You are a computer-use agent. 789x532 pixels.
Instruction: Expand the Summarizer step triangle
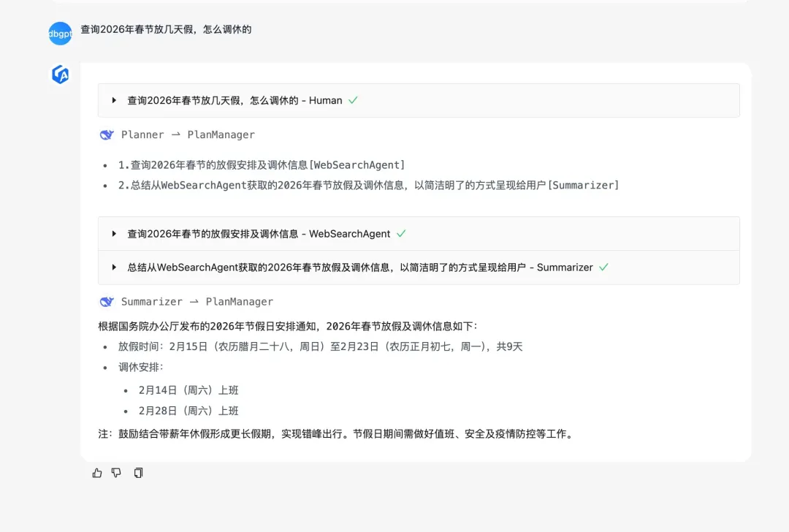click(114, 267)
